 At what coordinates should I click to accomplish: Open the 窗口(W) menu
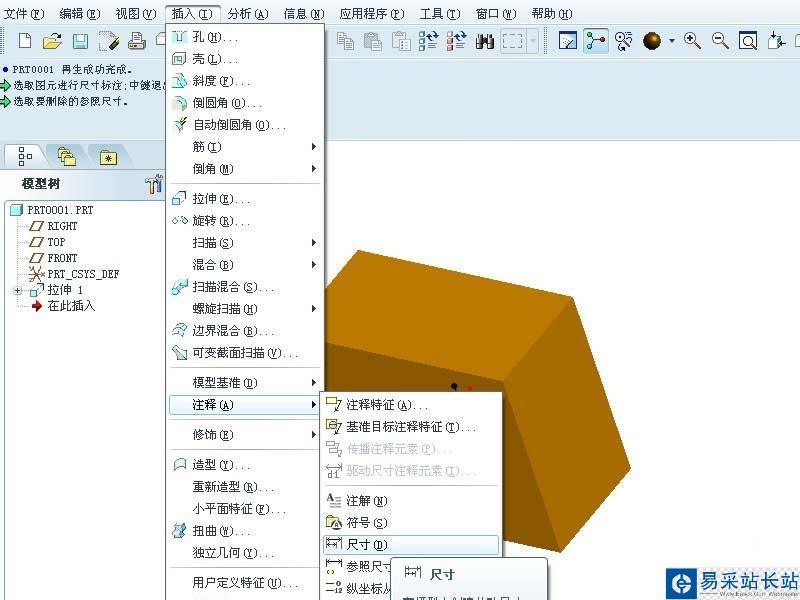496,14
